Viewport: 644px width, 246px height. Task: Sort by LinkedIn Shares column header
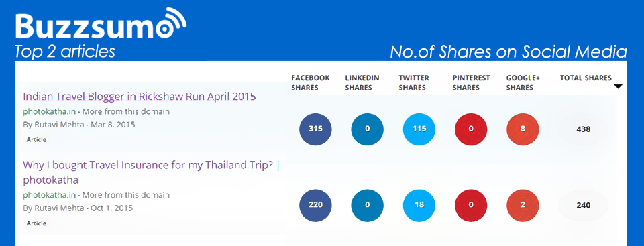[x=362, y=82]
